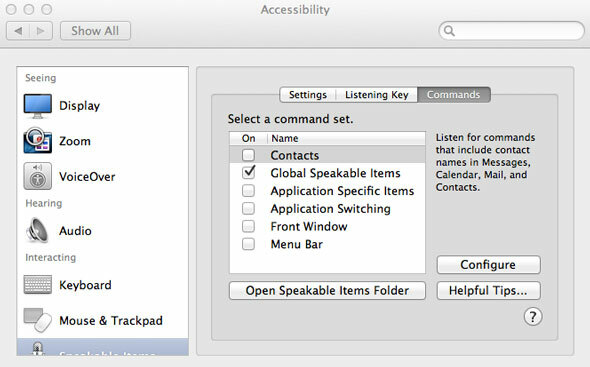
Task: Go forward with the right arrow button
Action: [x=41, y=31]
